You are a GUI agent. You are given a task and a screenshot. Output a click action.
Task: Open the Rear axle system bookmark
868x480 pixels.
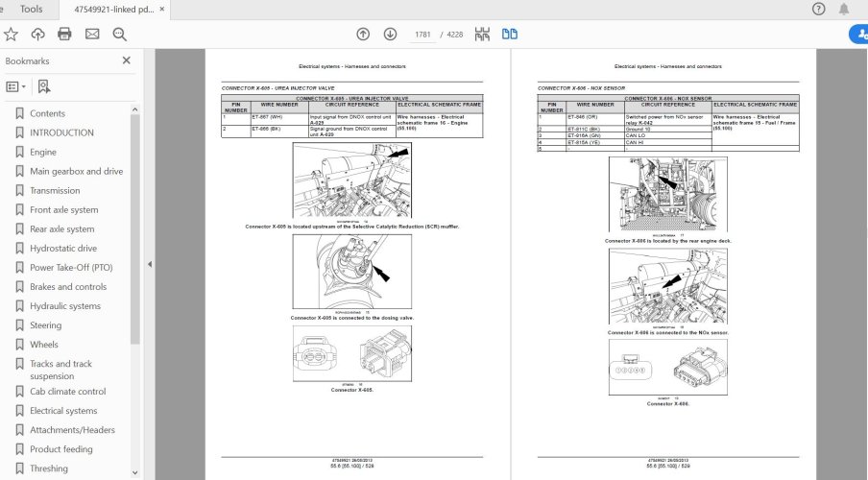tap(62, 229)
